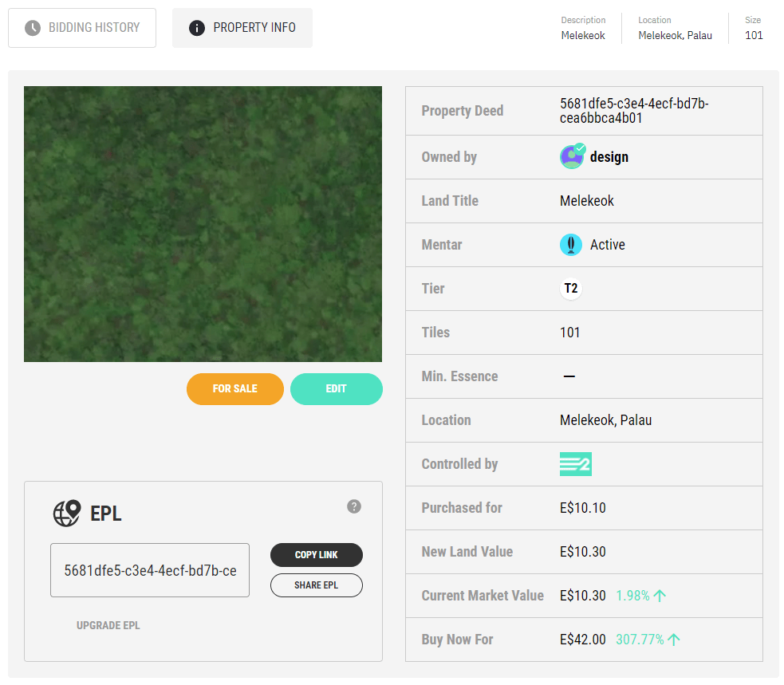Click the Upgrade EPL link
Image resolution: width=784 pixels, height=685 pixels.
tap(108, 625)
